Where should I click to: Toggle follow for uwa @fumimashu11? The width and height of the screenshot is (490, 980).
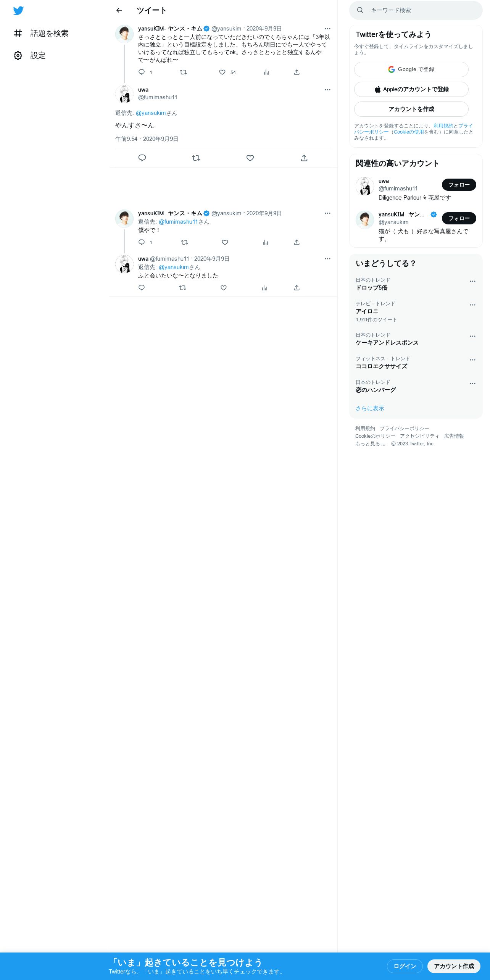pos(459,185)
